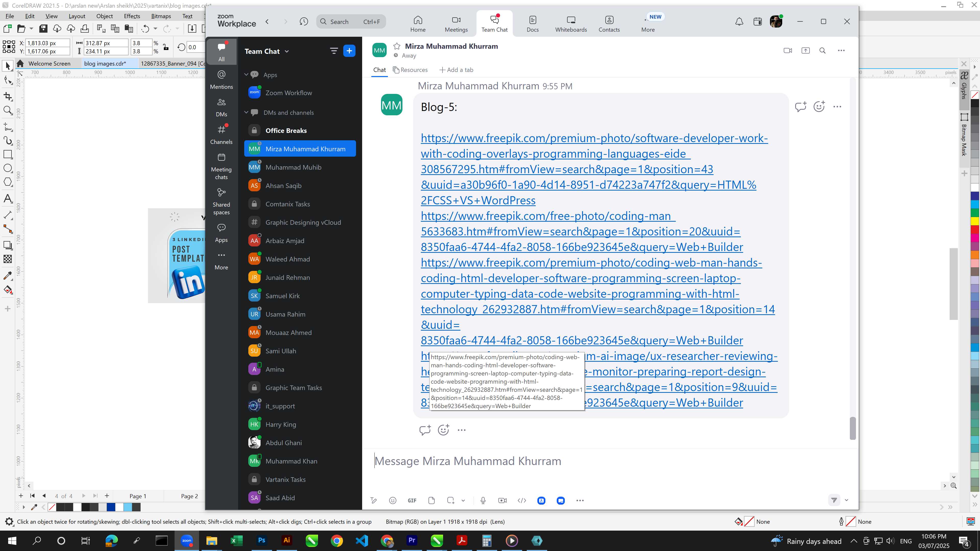Open CorelDRAW open-file dropdown arrow
Viewport: 980px width, 551px height.
[x=31, y=29]
